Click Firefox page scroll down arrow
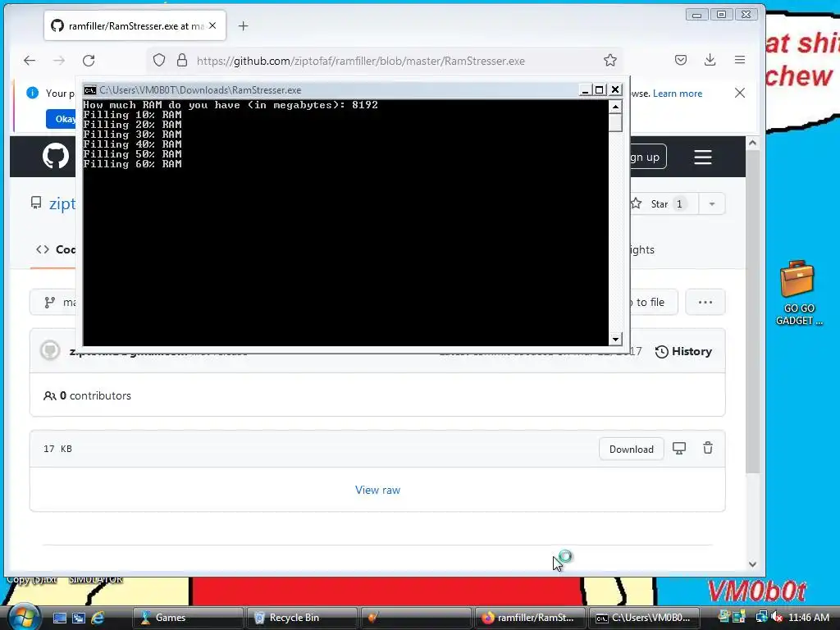 752,564
